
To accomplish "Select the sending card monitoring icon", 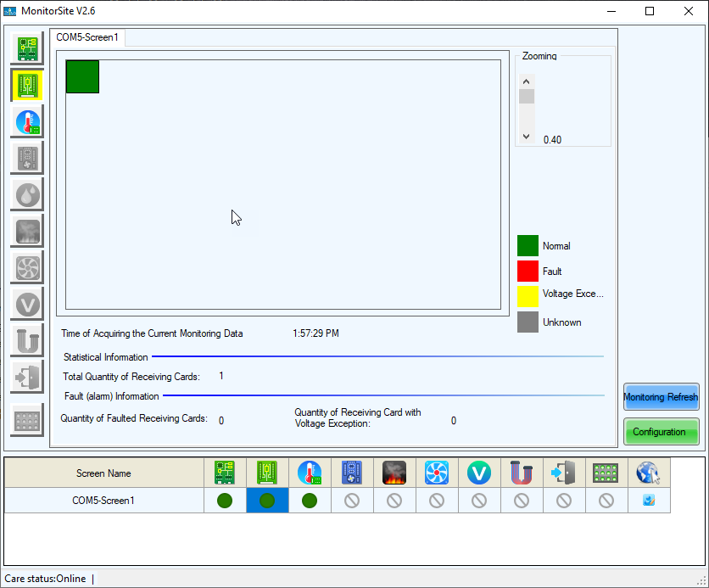I will pos(26,48).
